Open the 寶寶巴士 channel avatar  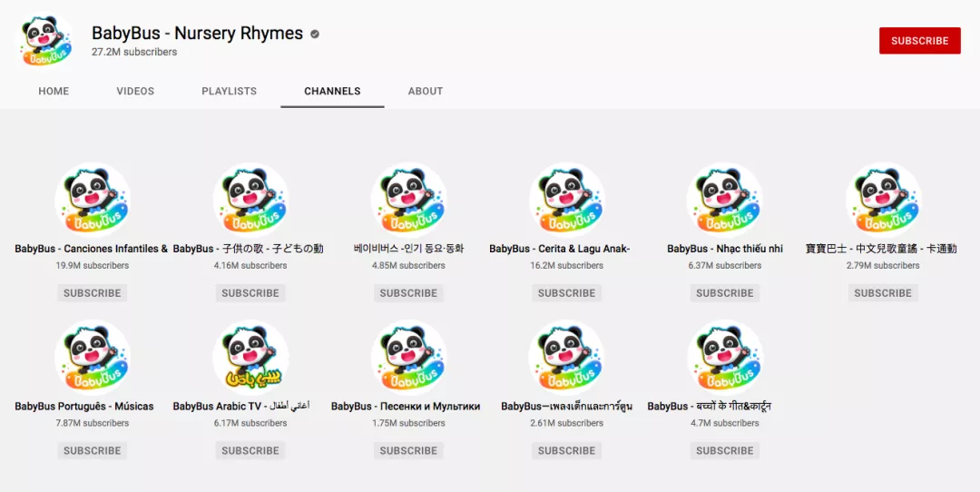click(x=883, y=200)
